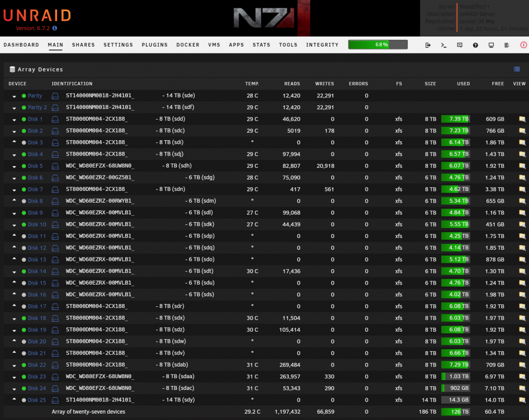Screen dimensions: 529x420
Task: Click the green status dot for Disk 19
Action: coord(24,330)
